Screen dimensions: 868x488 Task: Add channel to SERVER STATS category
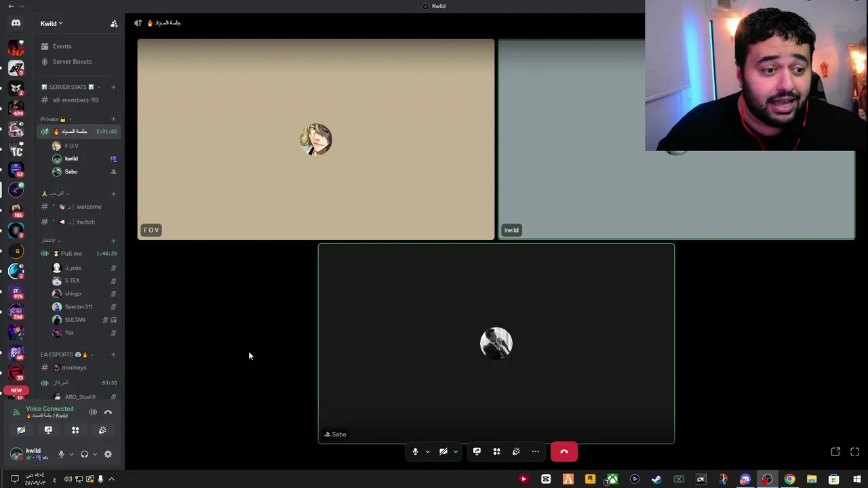click(113, 87)
